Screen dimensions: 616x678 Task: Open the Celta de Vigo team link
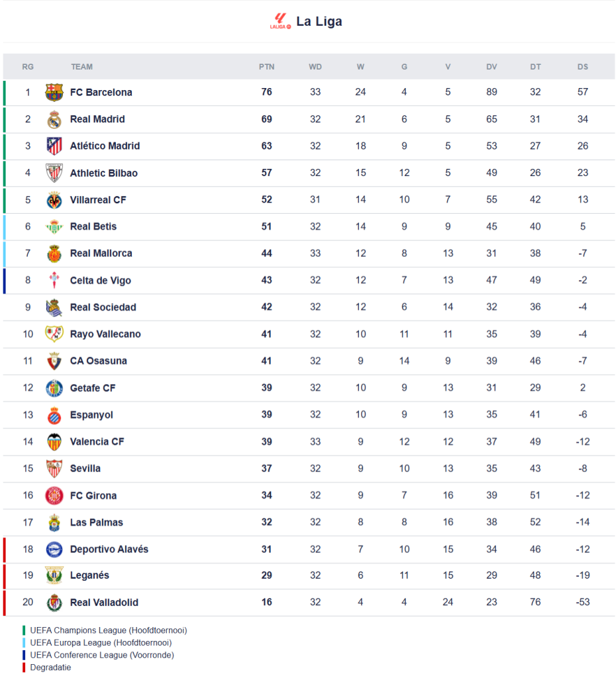(101, 281)
